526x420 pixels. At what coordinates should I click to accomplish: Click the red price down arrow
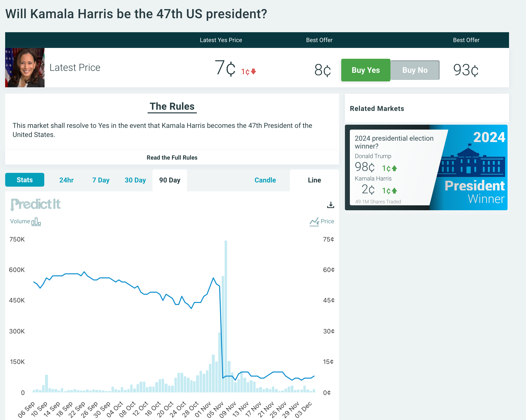click(253, 72)
